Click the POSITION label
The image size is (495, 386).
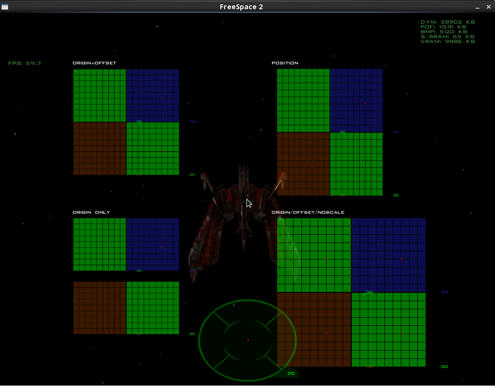(x=285, y=63)
